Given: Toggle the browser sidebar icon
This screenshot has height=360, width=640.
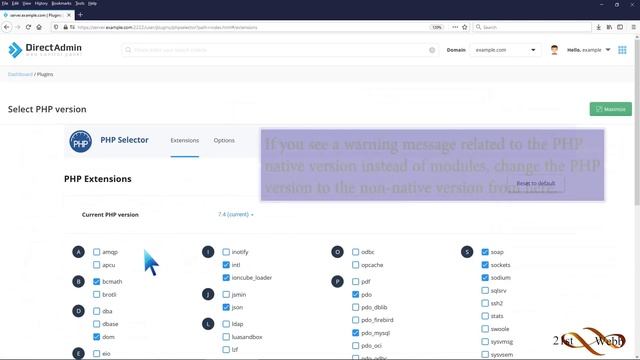Looking at the screenshot, I should coord(620,27).
